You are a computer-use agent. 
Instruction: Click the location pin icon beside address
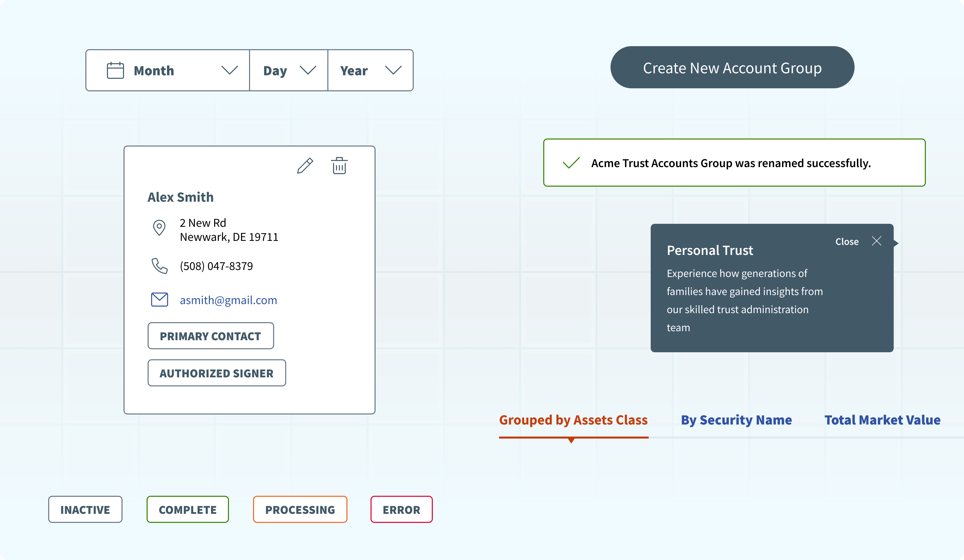[159, 228]
